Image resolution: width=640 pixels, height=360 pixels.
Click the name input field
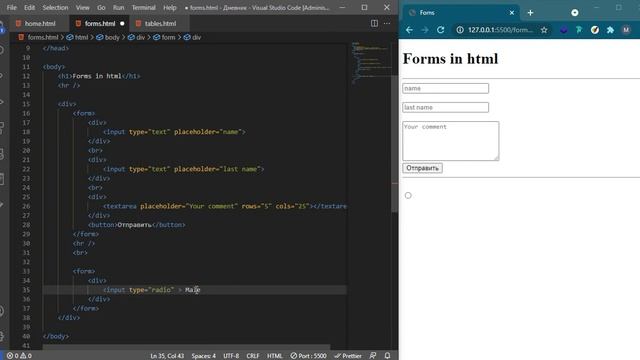pos(445,88)
